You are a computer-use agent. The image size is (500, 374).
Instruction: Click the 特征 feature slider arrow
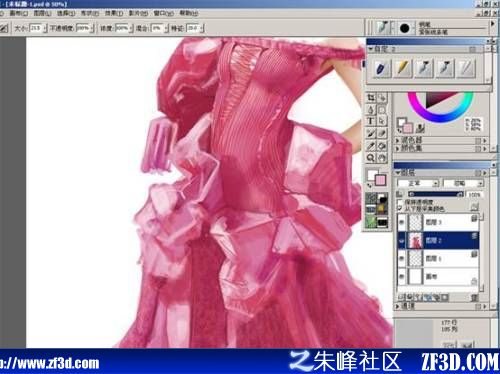coord(201,28)
